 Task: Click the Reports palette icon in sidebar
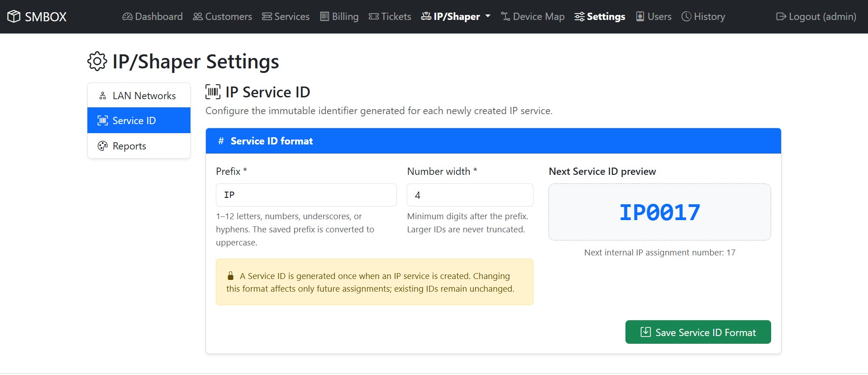point(103,146)
